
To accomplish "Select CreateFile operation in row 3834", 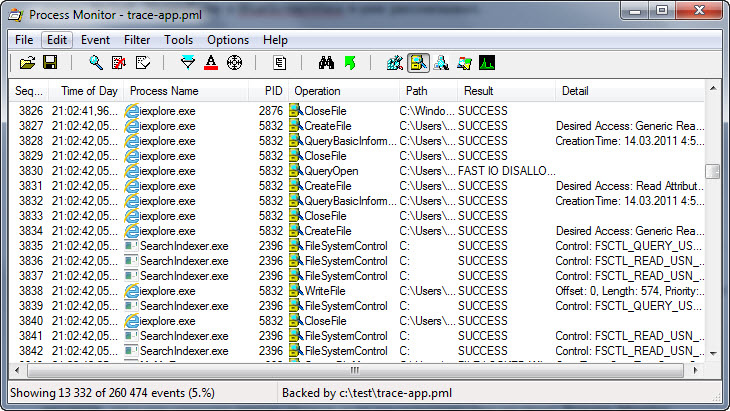I will 328,231.
